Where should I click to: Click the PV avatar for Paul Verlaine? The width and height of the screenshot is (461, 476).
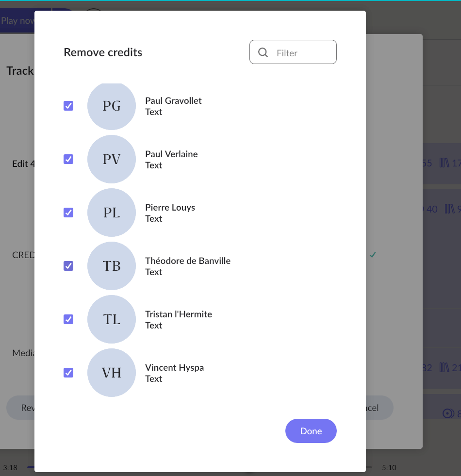click(112, 159)
